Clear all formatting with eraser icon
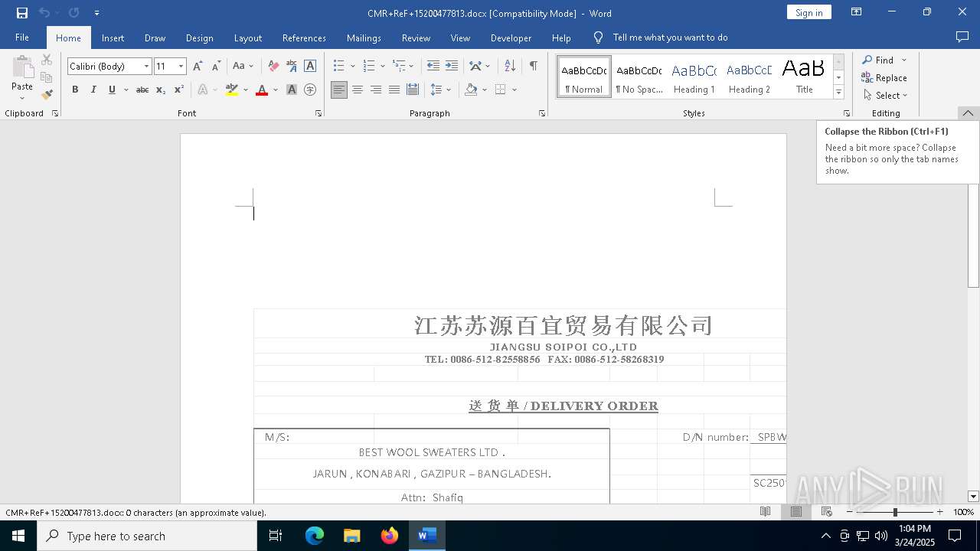The width and height of the screenshot is (980, 551). click(x=273, y=67)
